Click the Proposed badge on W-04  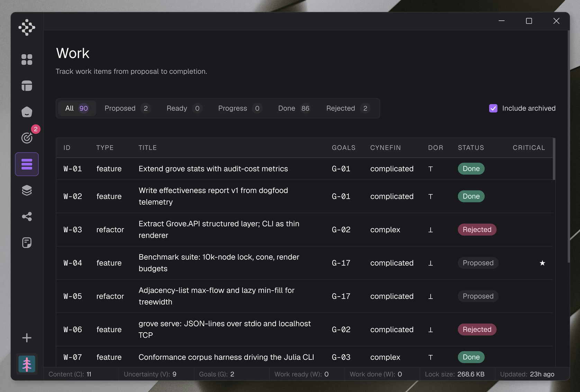coord(478,263)
